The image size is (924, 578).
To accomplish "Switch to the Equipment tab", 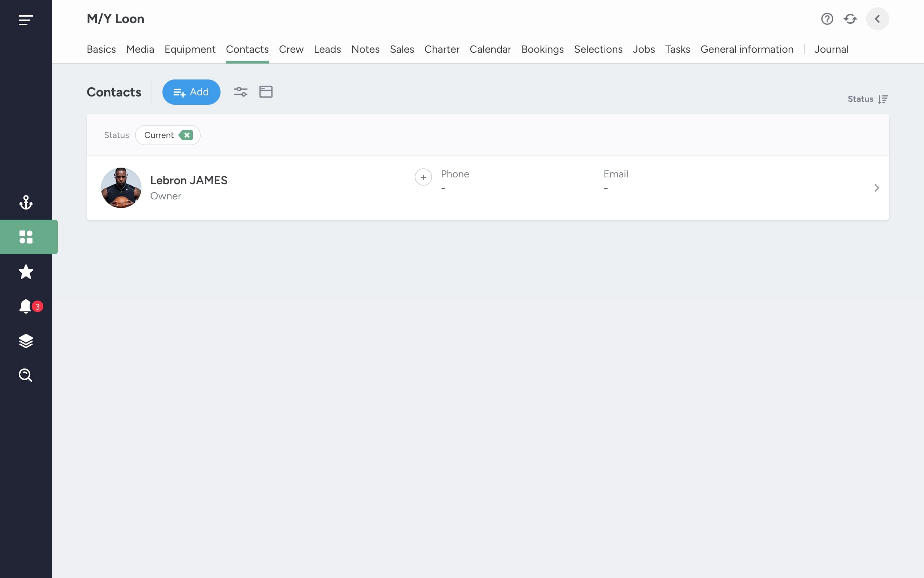I will (x=190, y=49).
